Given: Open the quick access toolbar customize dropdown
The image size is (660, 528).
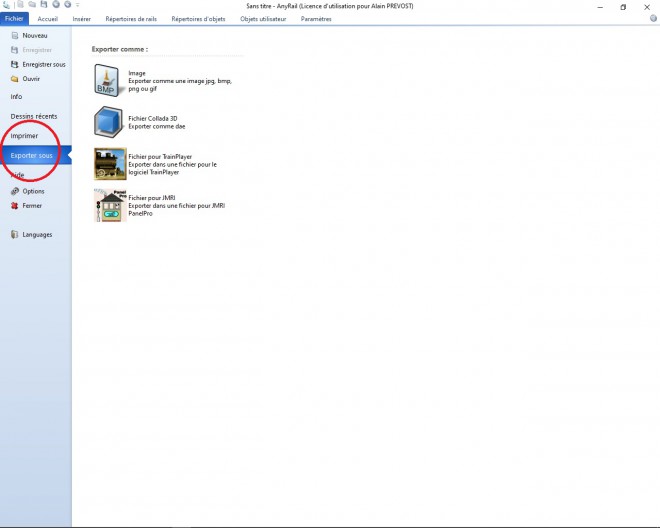Looking at the screenshot, I should click(x=78, y=5).
